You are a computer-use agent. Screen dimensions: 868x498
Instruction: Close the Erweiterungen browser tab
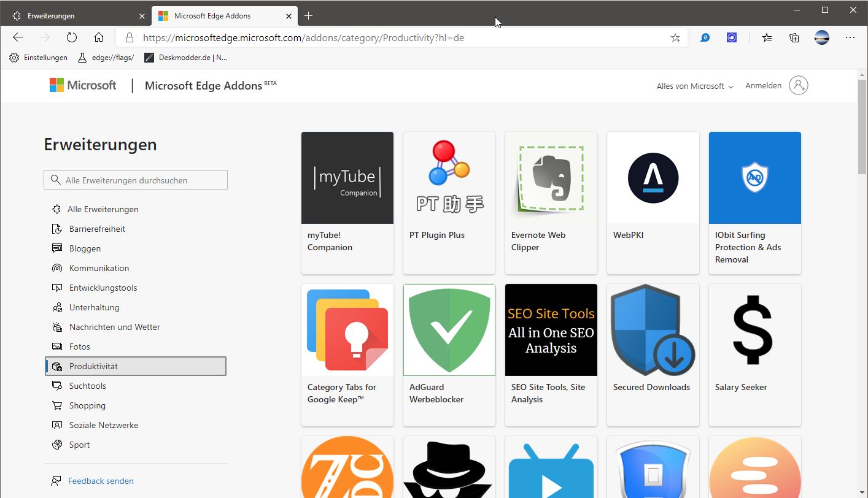[142, 16]
